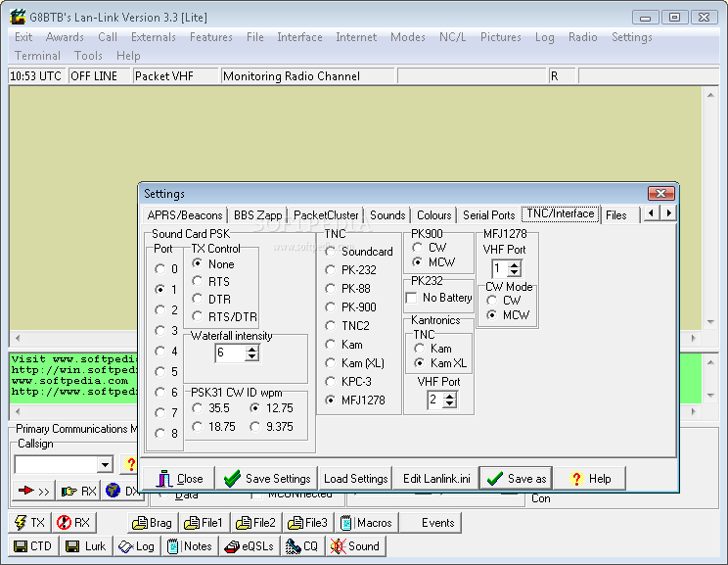The width and height of the screenshot is (728, 565).
Task: Open the Modes menu
Action: (408, 37)
